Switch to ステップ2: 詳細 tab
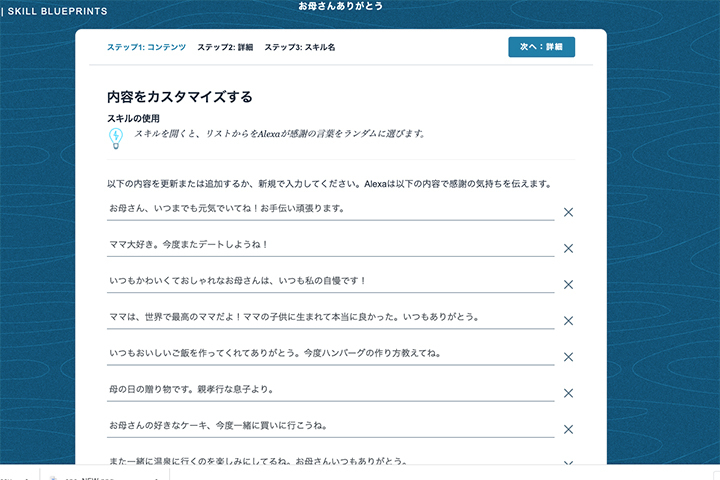The image size is (720, 480). coord(225,47)
